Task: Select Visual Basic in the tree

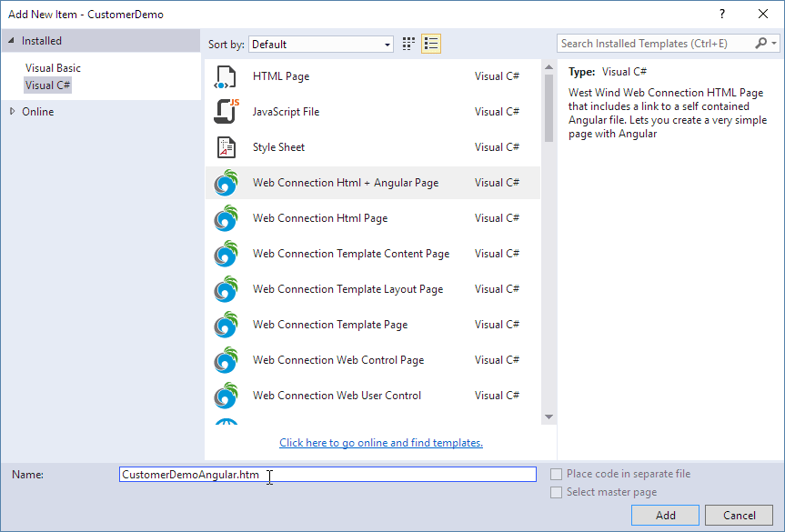Action: click(x=53, y=68)
